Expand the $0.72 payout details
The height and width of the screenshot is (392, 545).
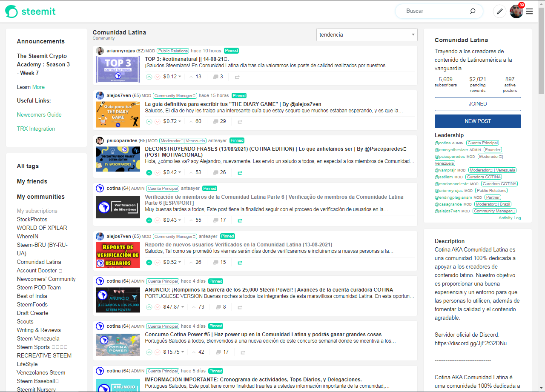tap(172, 121)
